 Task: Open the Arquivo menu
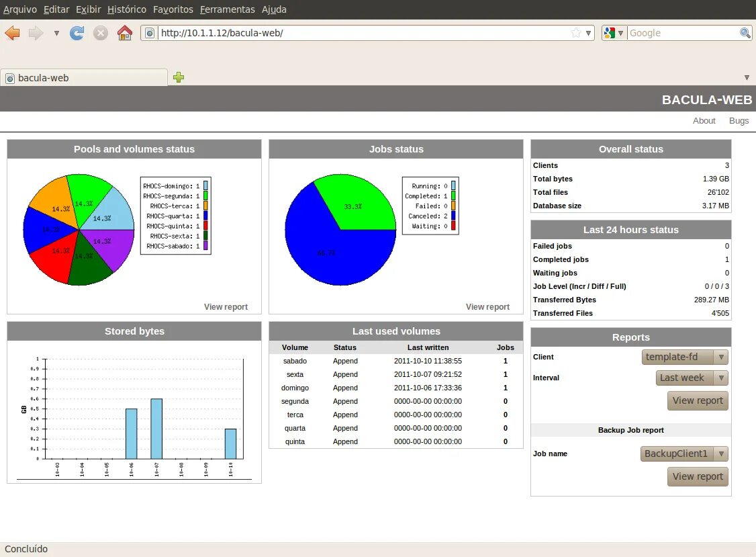click(x=19, y=9)
